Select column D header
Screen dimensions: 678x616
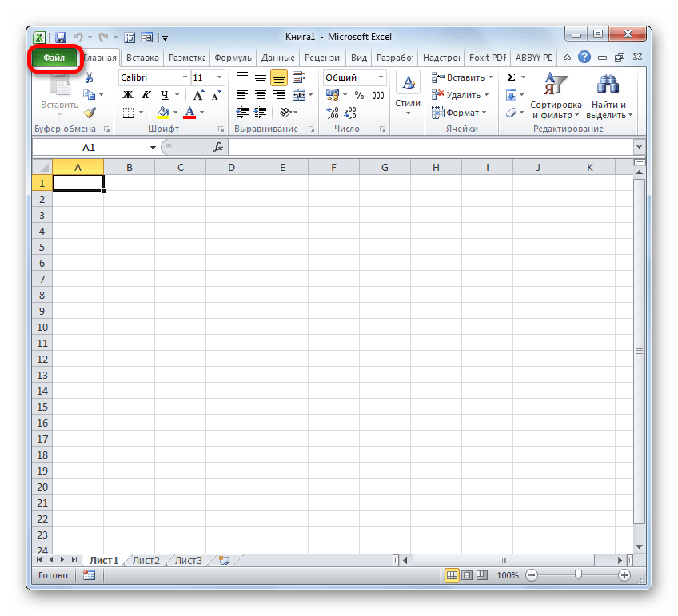click(x=231, y=167)
